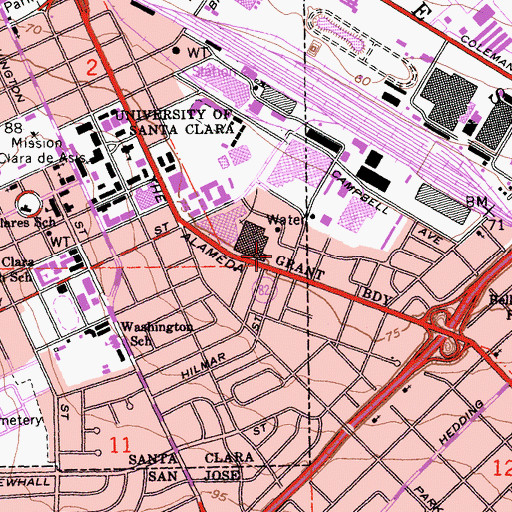Click the 'HILMAR' street label
The height and width of the screenshot is (512, 512).
pos(203,366)
